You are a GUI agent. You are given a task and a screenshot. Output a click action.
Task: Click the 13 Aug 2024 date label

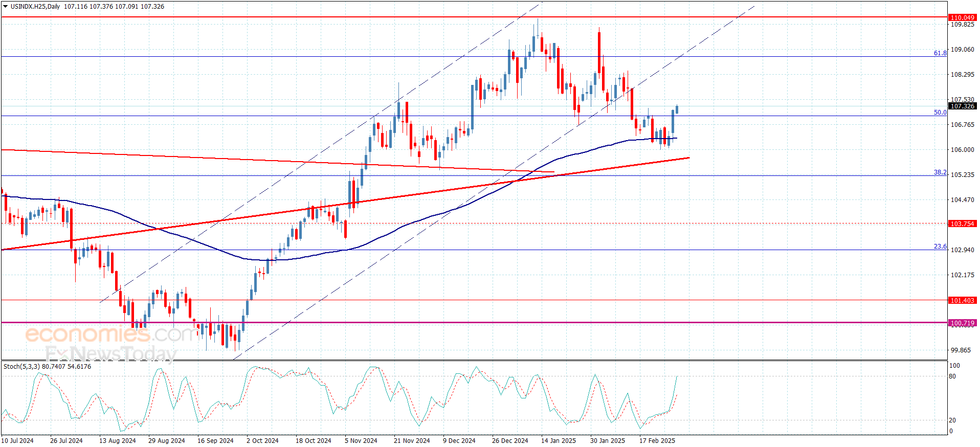[x=118, y=440]
